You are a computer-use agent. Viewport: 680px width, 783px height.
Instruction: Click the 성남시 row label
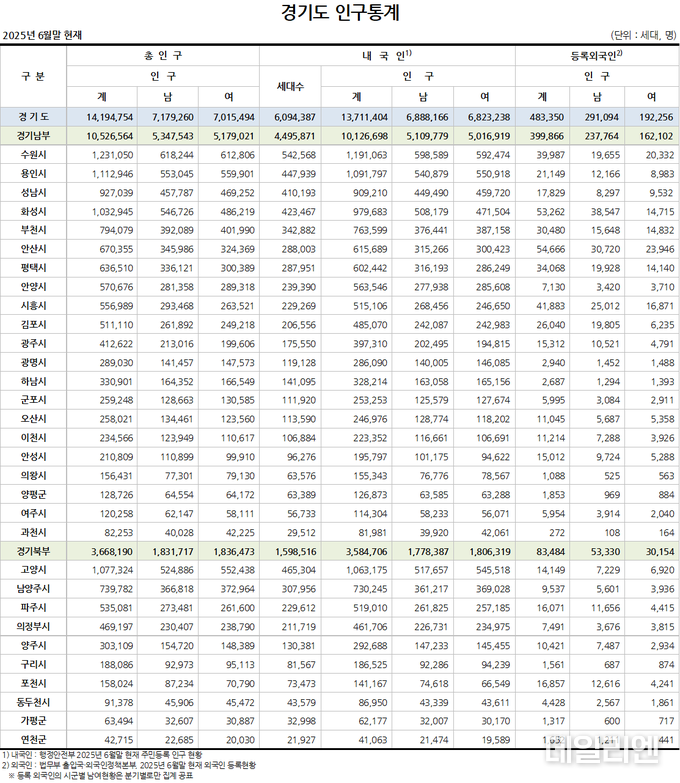[33, 192]
